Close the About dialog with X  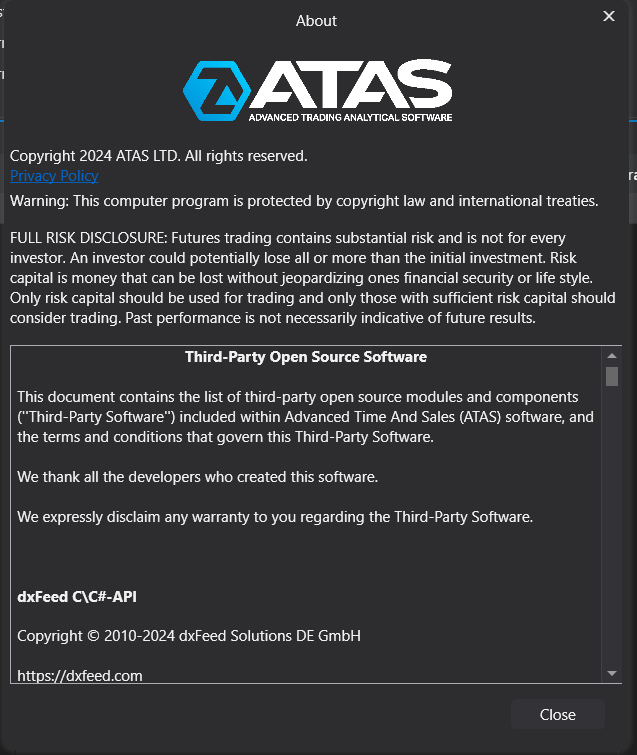[609, 16]
